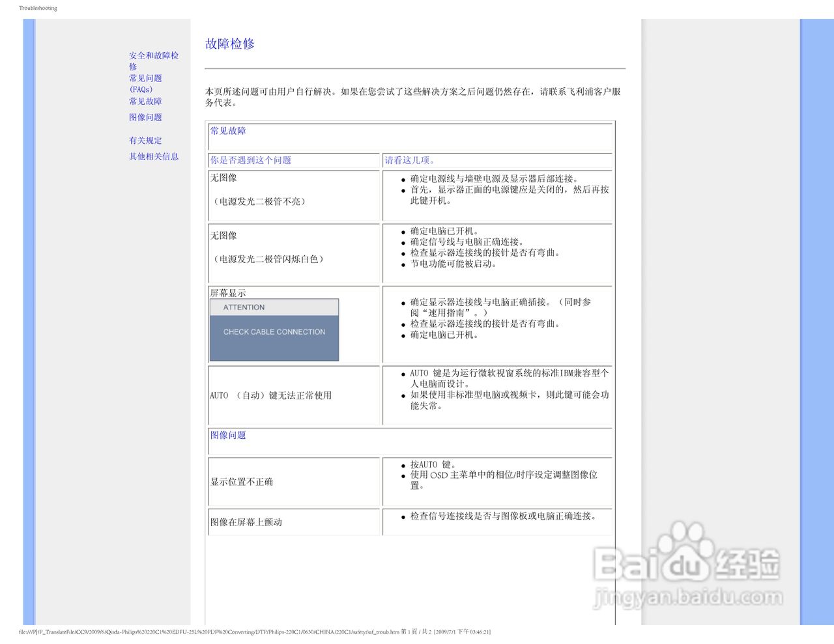Click the 首先，显示器正面的电源键 bullet
The height and width of the screenshot is (644, 834).
(x=510, y=195)
